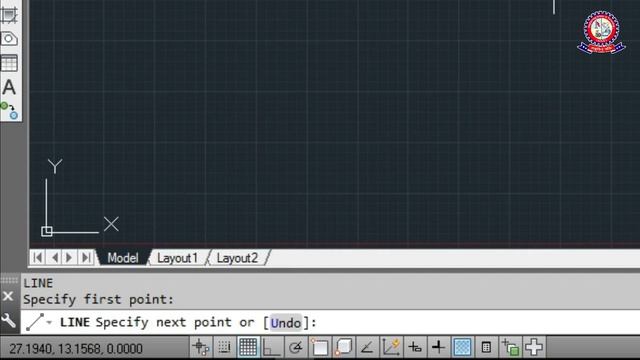Switch to the Model tab
The image size is (640, 360).
click(x=123, y=258)
